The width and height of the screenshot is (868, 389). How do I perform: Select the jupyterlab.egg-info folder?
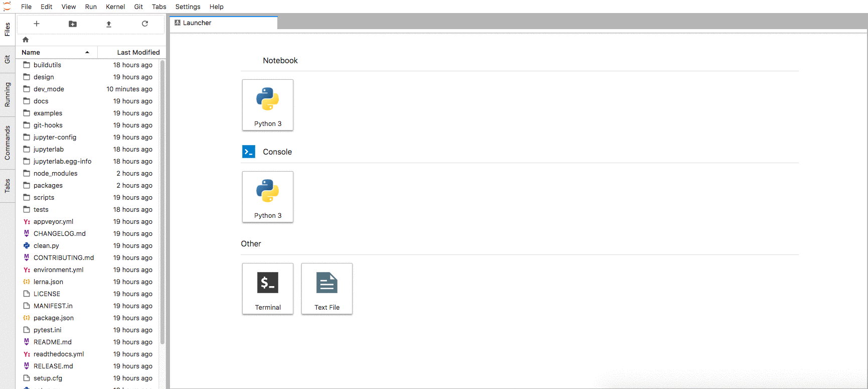point(87,161)
